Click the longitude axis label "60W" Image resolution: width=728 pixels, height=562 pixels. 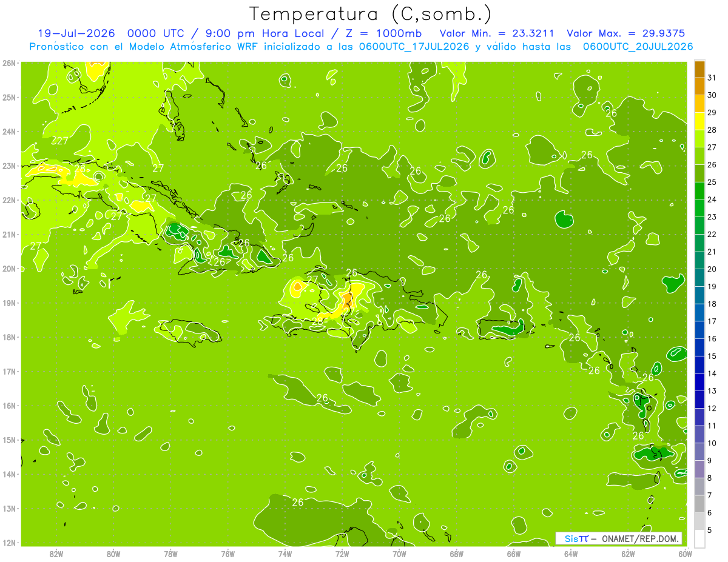pyautogui.click(x=685, y=554)
